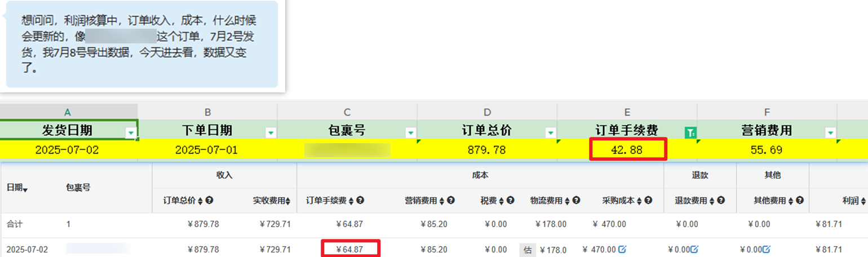Image resolution: width=868 pixels, height=257 pixels.
Task: Sort the table by 订单手续费 column
Action: click(352, 200)
